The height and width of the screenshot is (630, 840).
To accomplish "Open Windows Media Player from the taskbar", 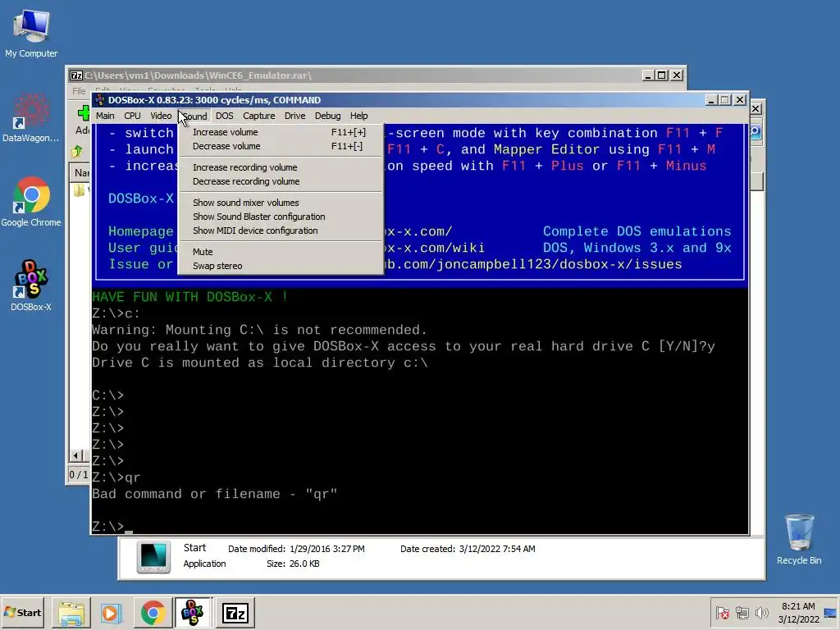I will [x=112, y=613].
